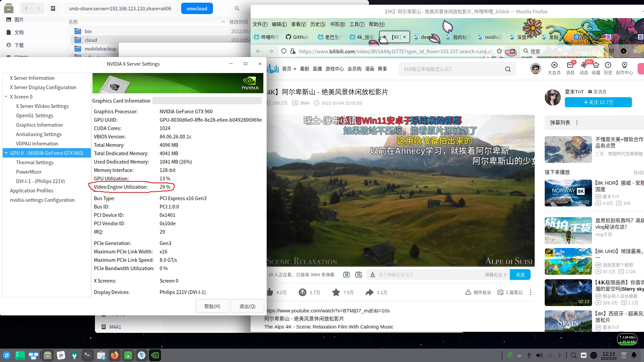Image resolution: width=644 pixels, height=362 pixels.
Task: Open danmaku list options menu
Action: (x=577, y=123)
